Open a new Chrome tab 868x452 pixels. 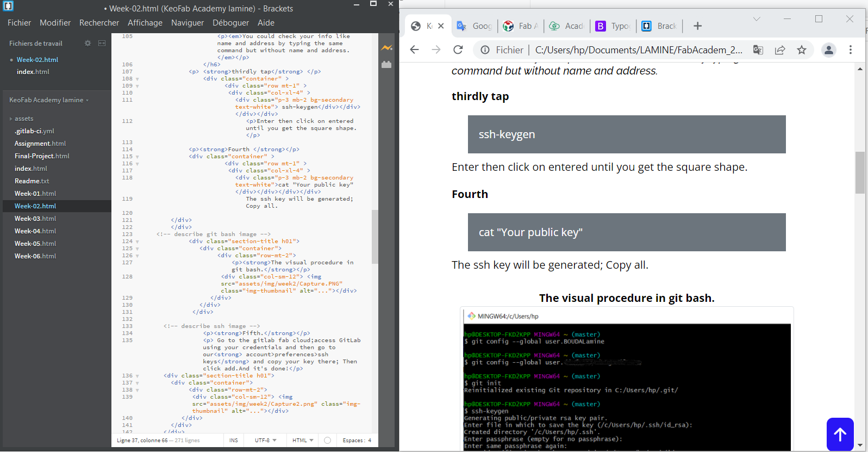pyautogui.click(x=698, y=26)
